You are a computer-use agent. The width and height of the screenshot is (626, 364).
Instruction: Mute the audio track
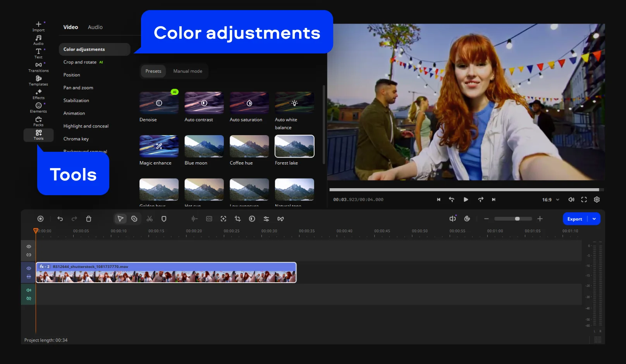[29, 290]
